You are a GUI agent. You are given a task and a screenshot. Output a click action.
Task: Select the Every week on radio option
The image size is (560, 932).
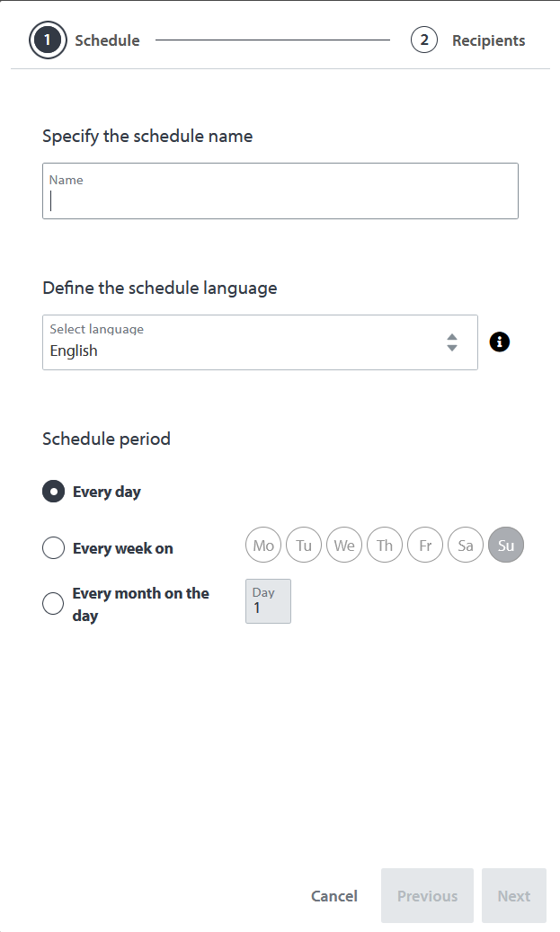pyautogui.click(x=54, y=548)
